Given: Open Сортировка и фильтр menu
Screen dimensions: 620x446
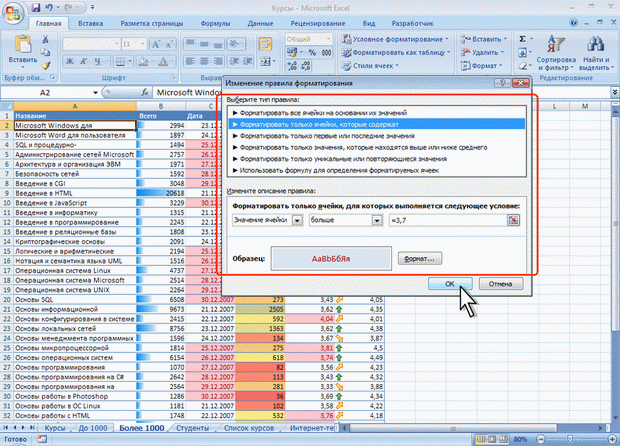Looking at the screenshot, I should pos(556,53).
